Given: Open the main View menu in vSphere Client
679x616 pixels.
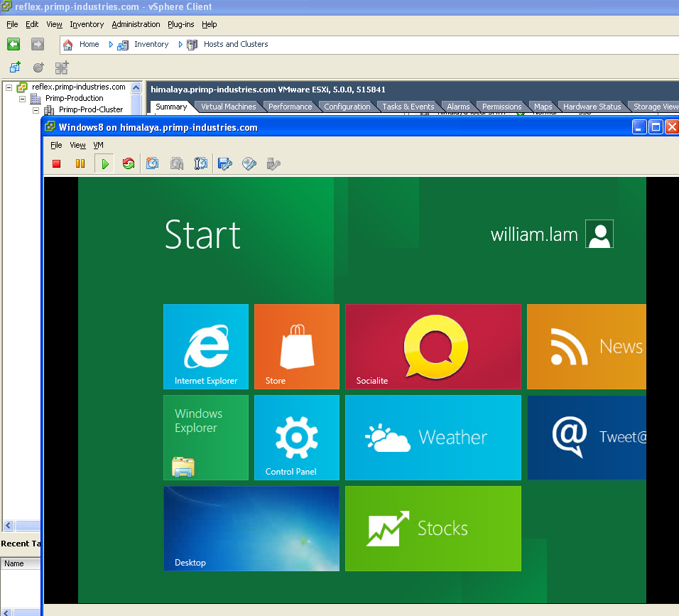Looking at the screenshot, I should (54, 24).
